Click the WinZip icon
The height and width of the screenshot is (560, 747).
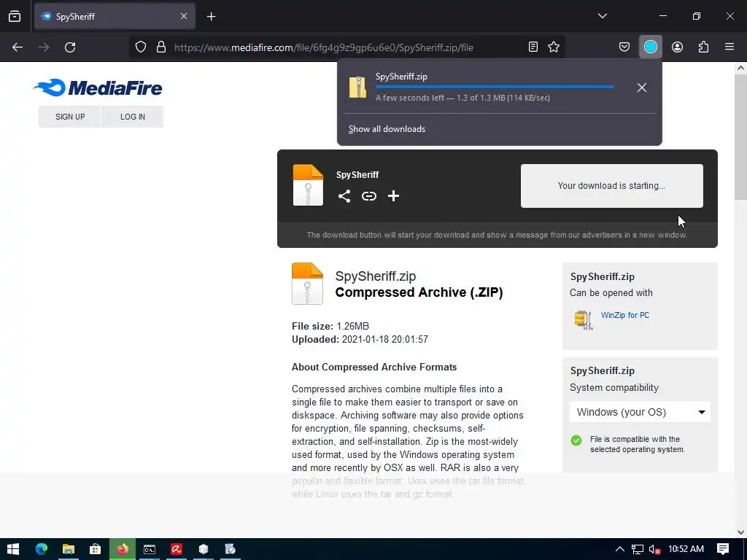pyautogui.click(x=583, y=319)
